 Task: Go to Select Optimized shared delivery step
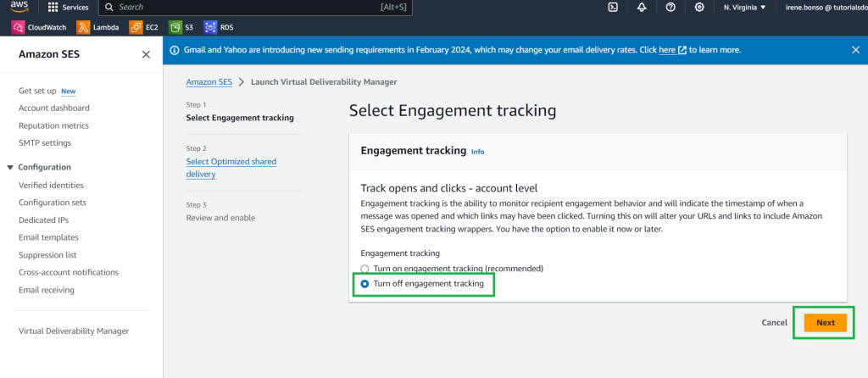pos(231,168)
